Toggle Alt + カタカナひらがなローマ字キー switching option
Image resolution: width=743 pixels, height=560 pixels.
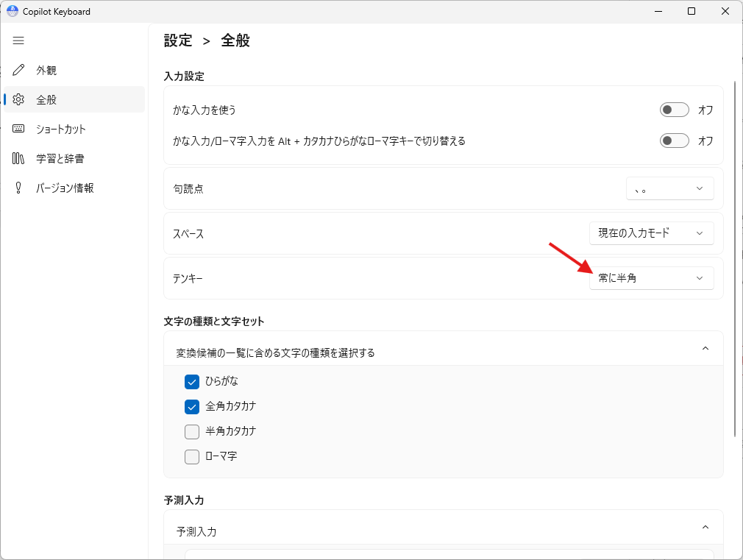pyautogui.click(x=675, y=141)
